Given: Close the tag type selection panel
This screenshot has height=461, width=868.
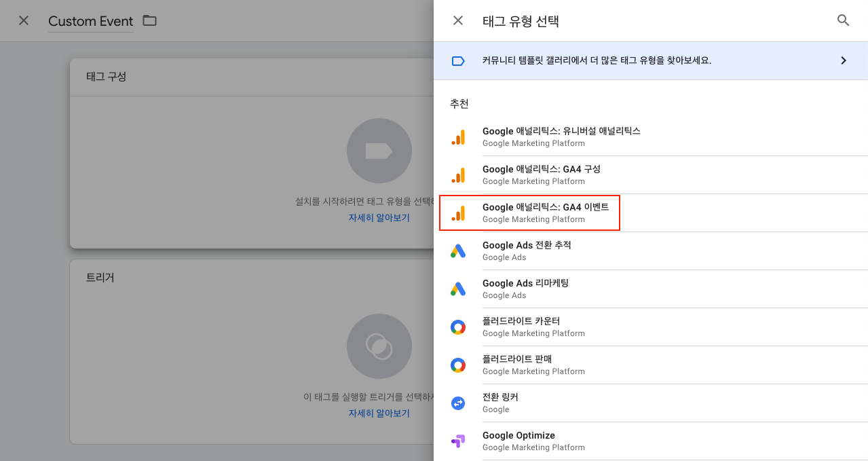Looking at the screenshot, I should tap(458, 20).
